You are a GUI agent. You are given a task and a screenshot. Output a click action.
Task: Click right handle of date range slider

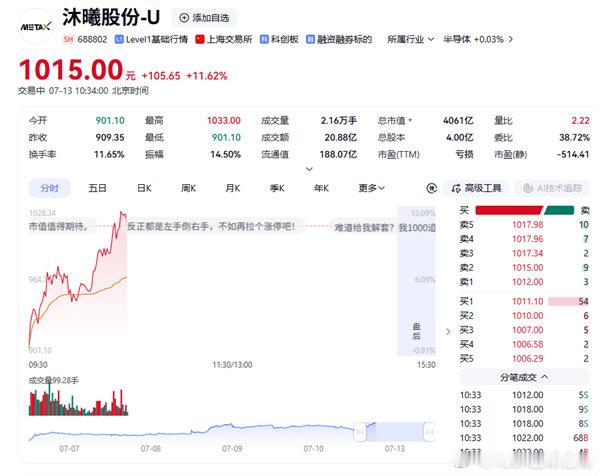pos(429,432)
